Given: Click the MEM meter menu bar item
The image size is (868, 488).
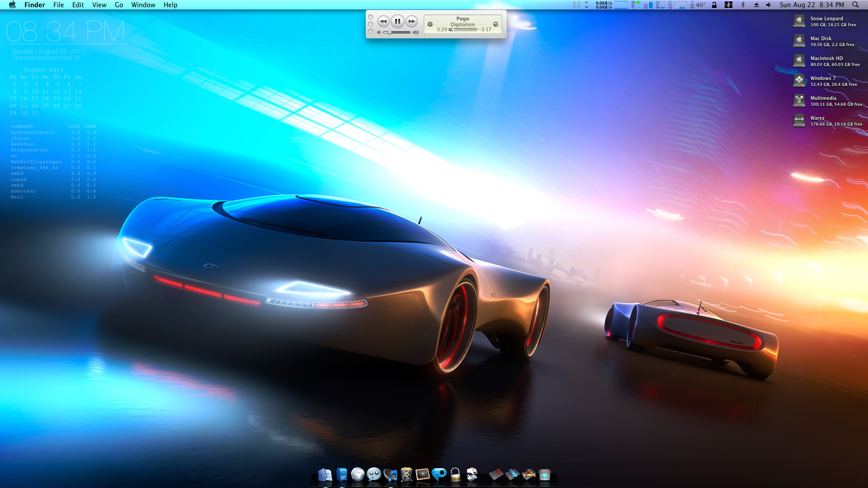Looking at the screenshot, I should click(x=660, y=5).
